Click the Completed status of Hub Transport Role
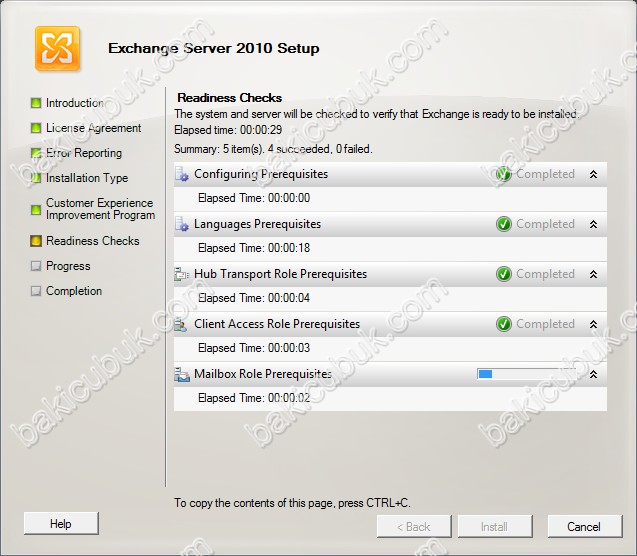This screenshot has height=556, width=637. 546,274
